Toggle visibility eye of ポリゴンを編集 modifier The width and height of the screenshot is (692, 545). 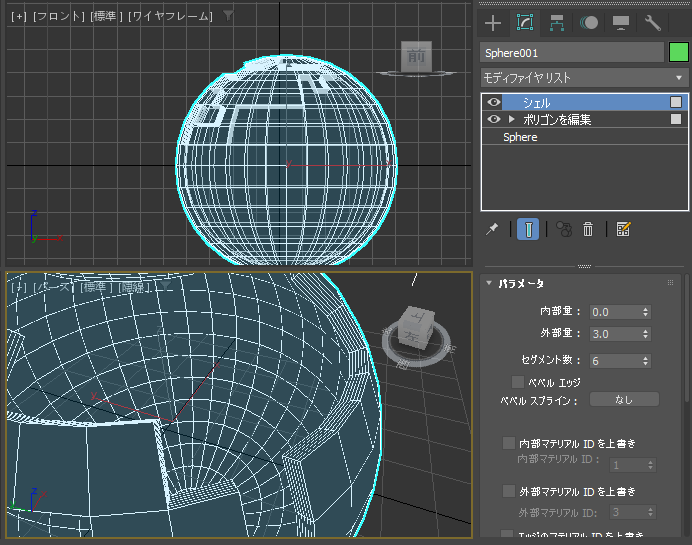tap(493, 119)
